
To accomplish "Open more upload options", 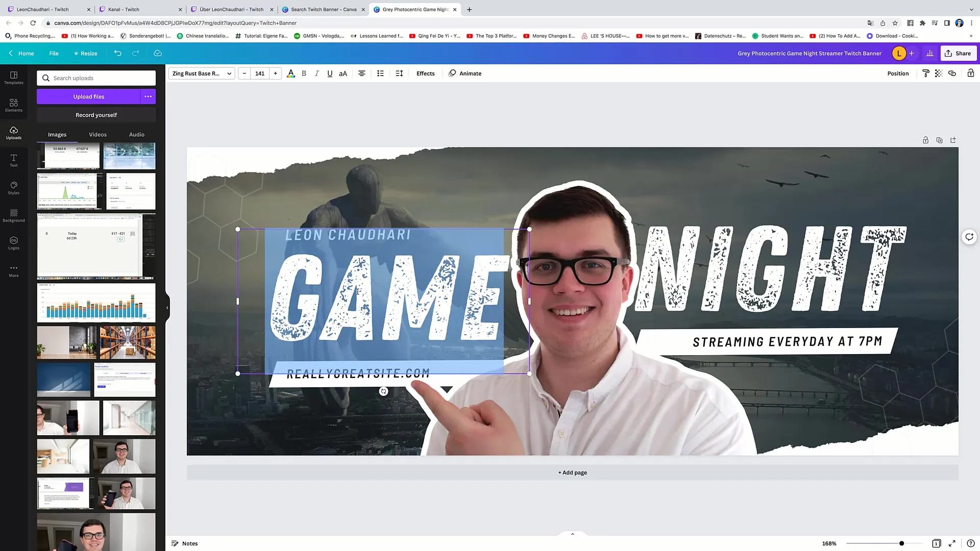I will 148,96.
